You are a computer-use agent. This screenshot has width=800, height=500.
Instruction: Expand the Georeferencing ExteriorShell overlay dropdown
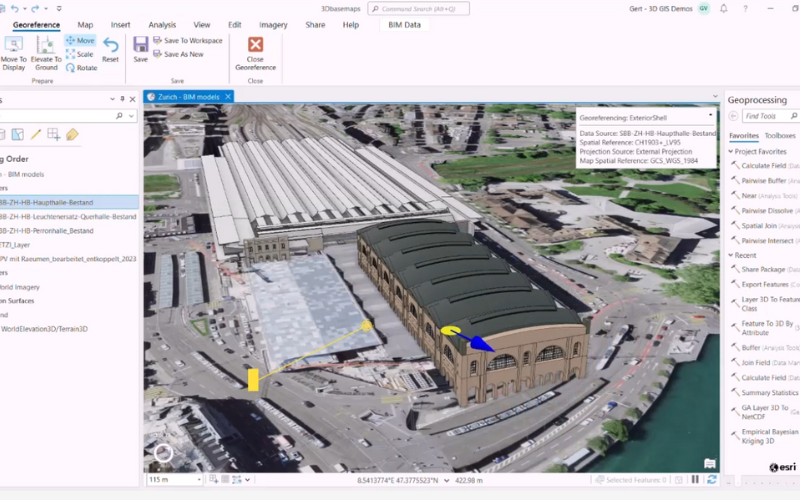tap(710, 116)
